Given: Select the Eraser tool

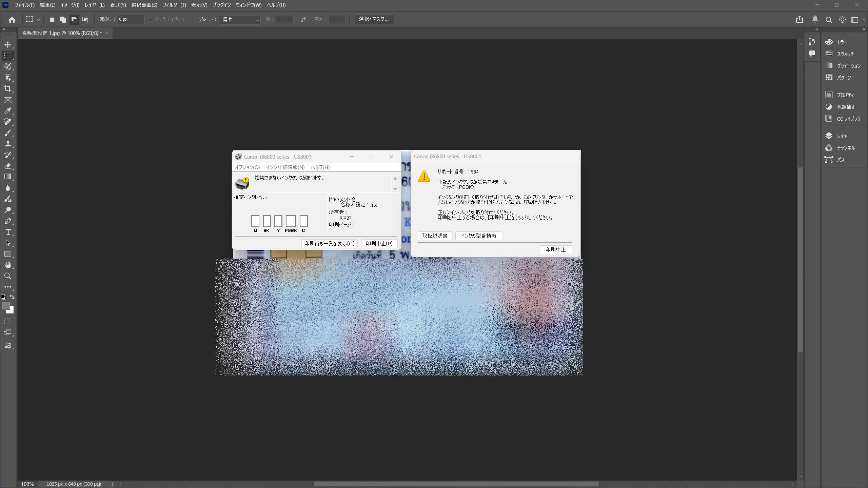Looking at the screenshot, I should [8, 166].
